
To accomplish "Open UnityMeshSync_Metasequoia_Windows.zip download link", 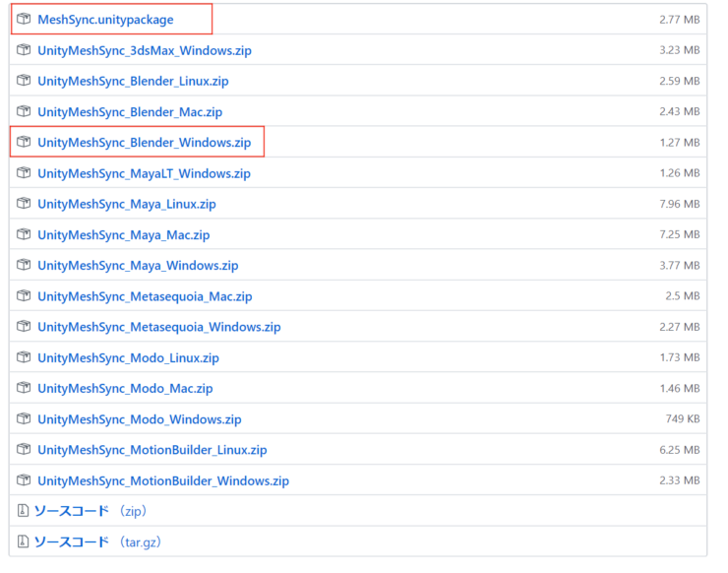I will coord(158,327).
